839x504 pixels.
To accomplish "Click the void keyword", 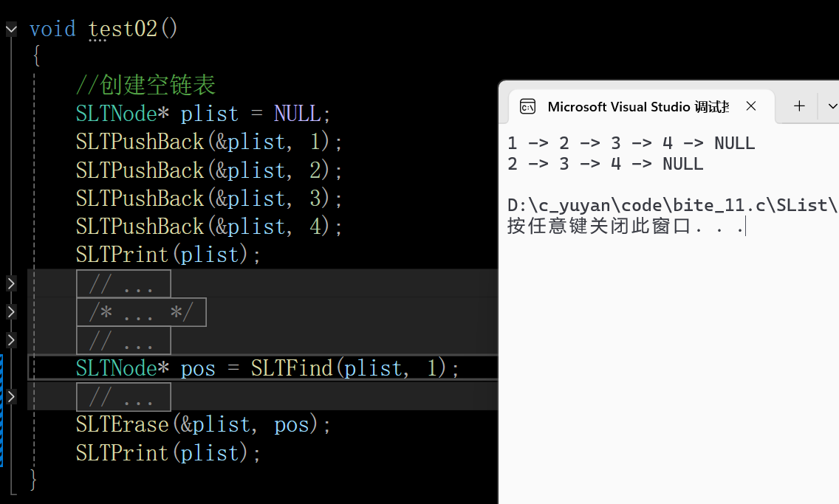I will pyautogui.click(x=52, y=29).
